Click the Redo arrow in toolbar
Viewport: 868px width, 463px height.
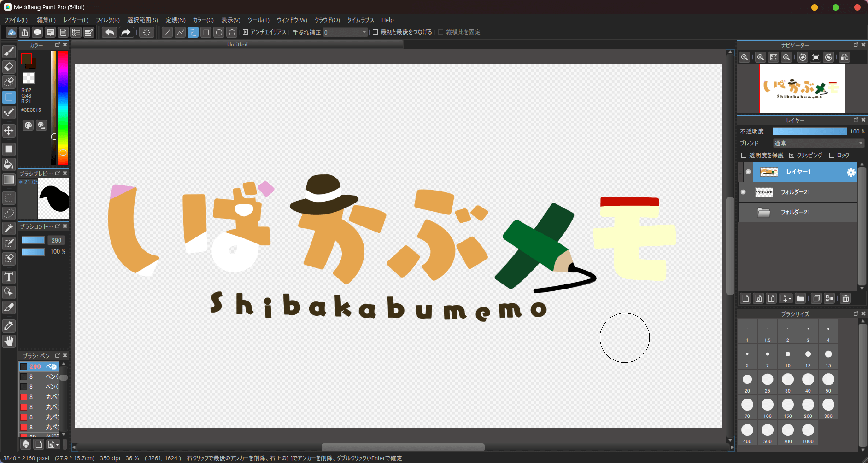(125, 32)
